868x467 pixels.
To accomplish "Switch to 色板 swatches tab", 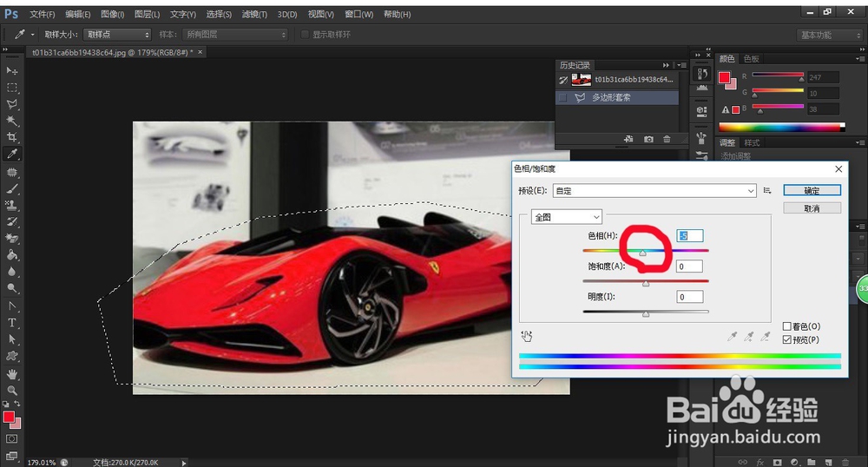I will pos(751,59).
